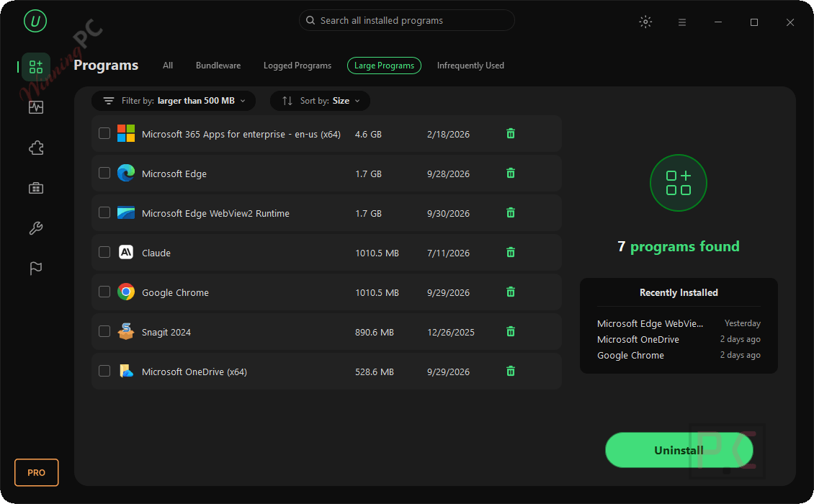Screen dimensions: 814x504
Task: Switch to the Bundleware tab
Action: tap(218, 66)
